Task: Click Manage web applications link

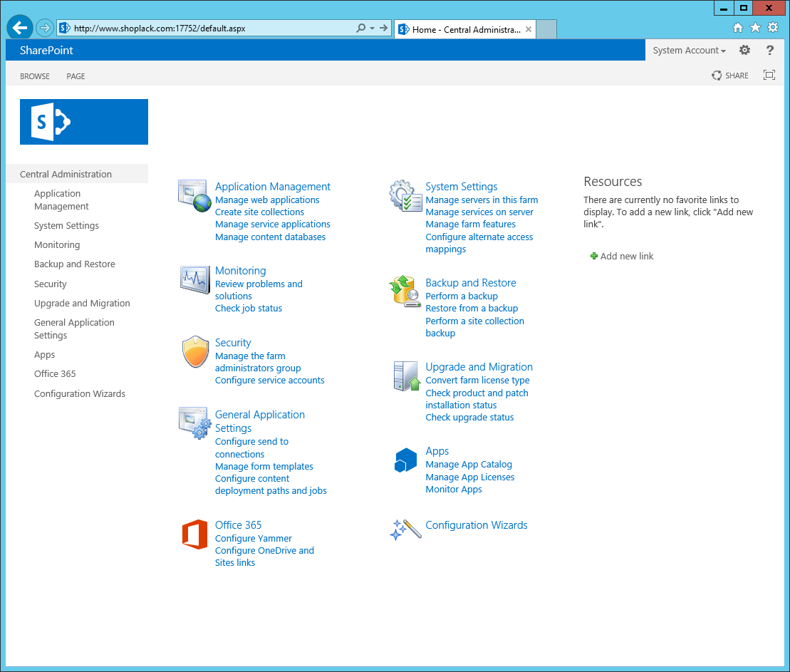Action: click(267, 200)
